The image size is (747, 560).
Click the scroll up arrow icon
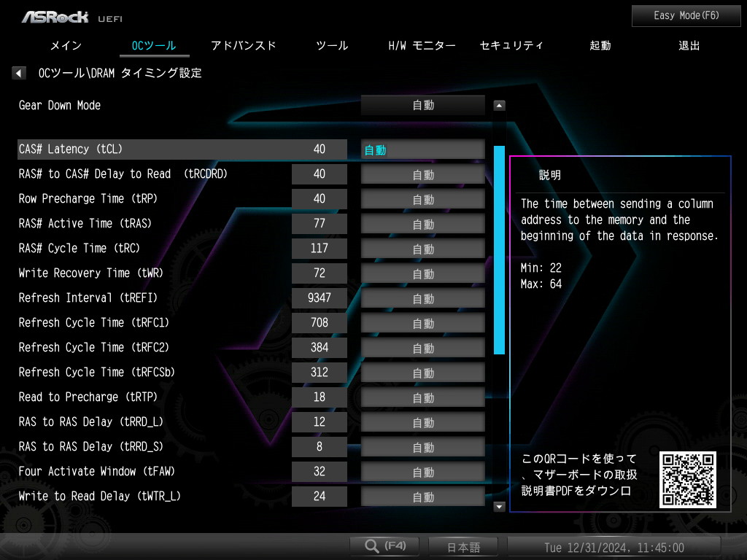tap(499, 105)
